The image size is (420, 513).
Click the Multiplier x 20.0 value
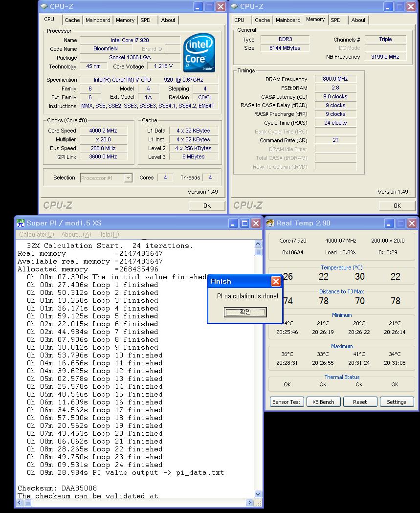click(x=103, y=139)
